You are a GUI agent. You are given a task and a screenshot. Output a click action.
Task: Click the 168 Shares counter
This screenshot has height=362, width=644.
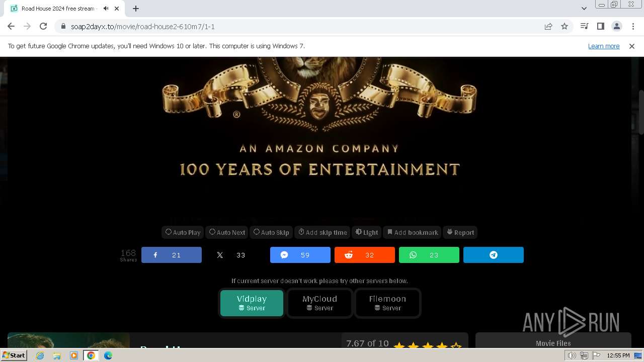tap(128, 255)
